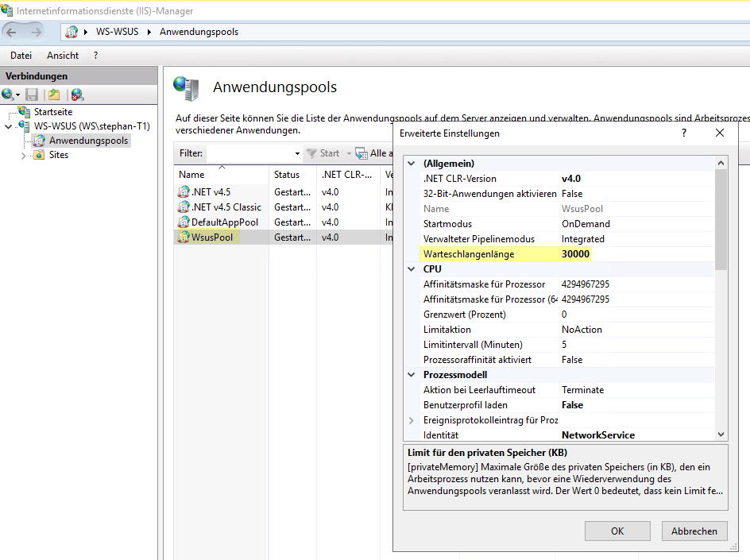The image size is (750, 560).
Task: Collapse the WS-WSUS tree node
Action: 8,127
